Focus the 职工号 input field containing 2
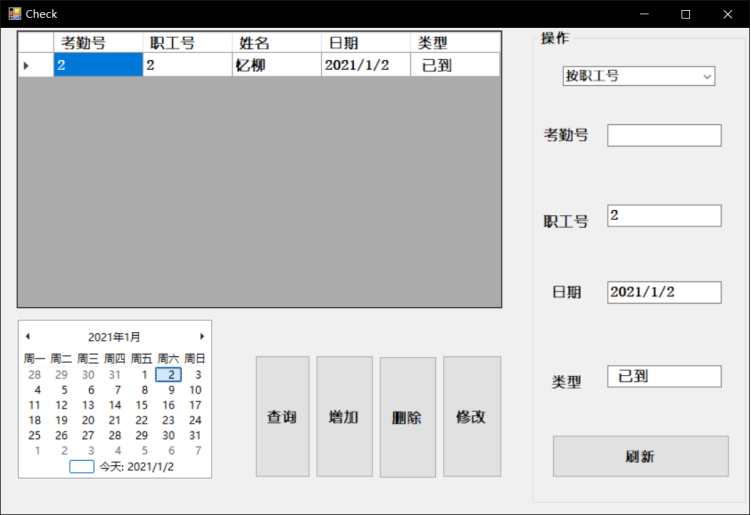Image resolution: width=751 pixels, height=515 pixels. 664,216
